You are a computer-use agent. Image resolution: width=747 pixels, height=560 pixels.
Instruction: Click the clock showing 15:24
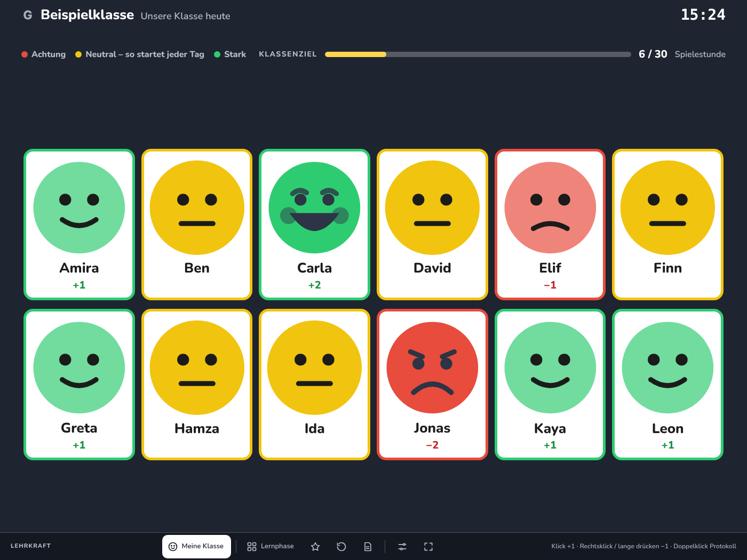point(703,15)
